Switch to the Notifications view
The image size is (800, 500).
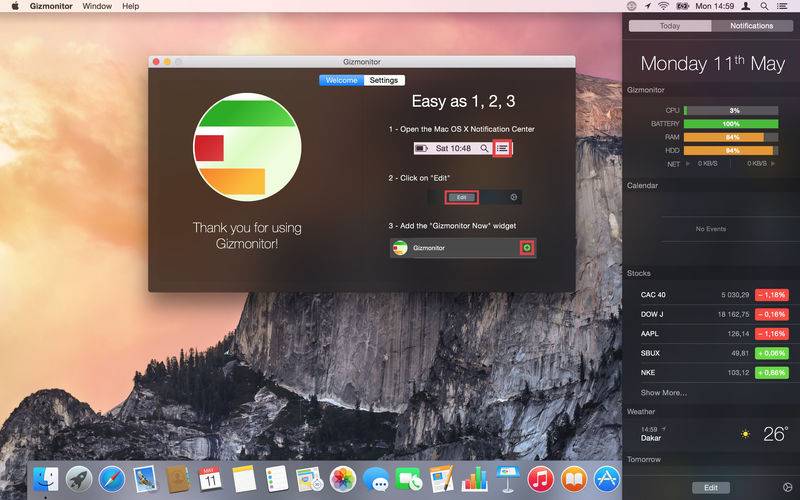752,26
